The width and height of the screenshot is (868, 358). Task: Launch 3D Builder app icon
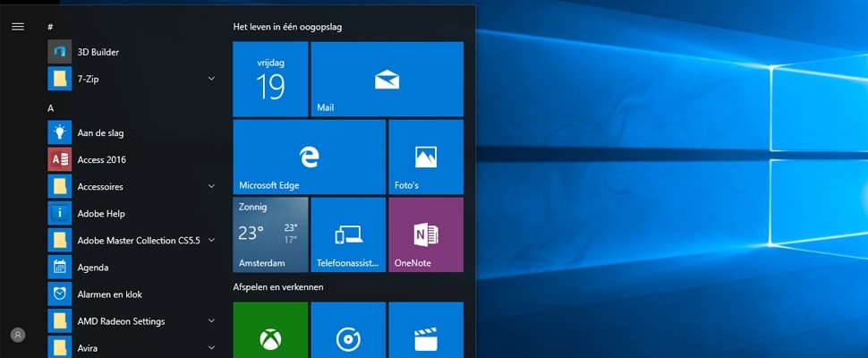point(60,51)
